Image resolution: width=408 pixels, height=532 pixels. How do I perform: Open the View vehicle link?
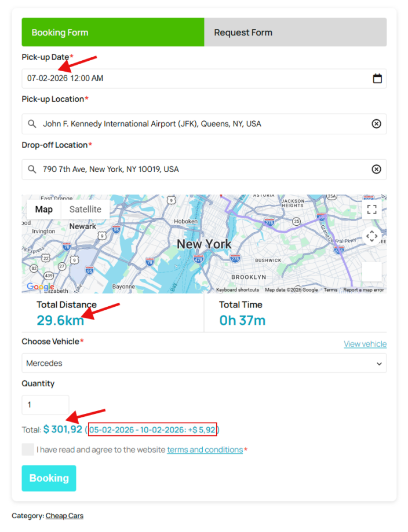click(365, 344)
